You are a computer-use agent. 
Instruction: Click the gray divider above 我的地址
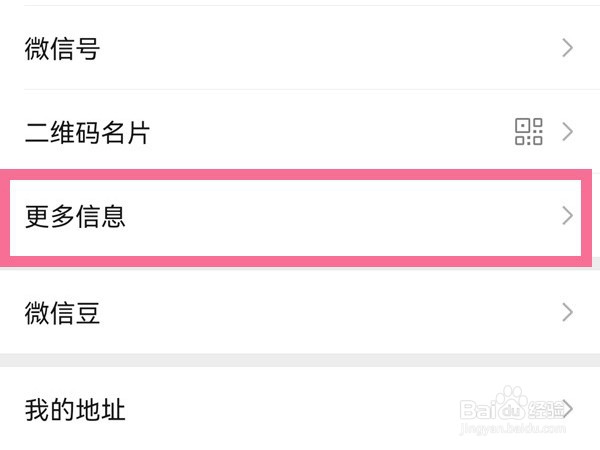[x=300, y=360]
